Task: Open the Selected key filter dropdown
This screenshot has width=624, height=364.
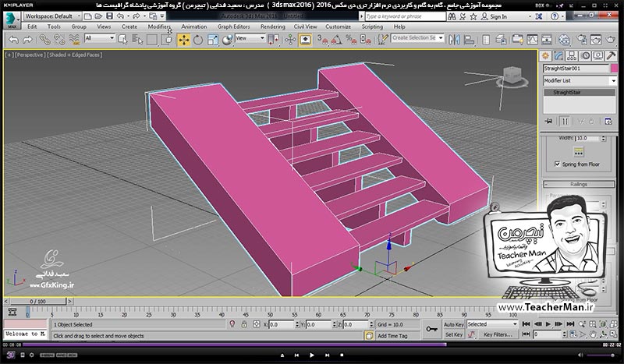Action: [x=492, y=324]
